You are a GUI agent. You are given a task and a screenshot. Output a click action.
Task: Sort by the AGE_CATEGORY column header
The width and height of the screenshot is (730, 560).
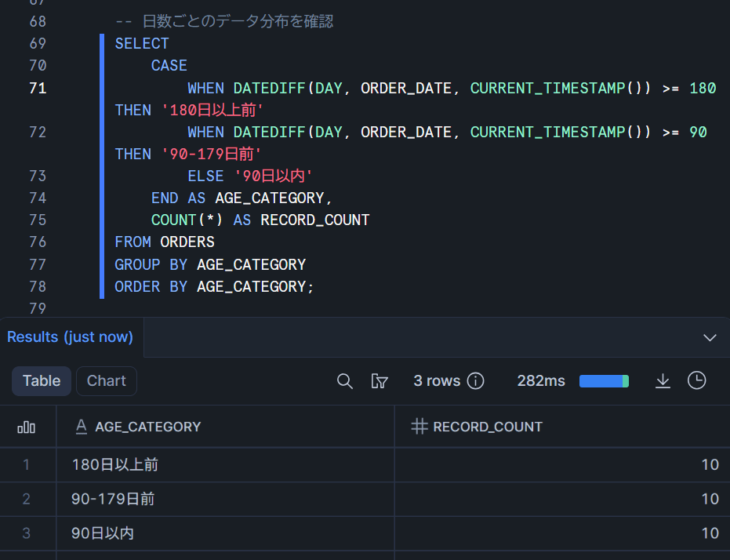[147, 427]
